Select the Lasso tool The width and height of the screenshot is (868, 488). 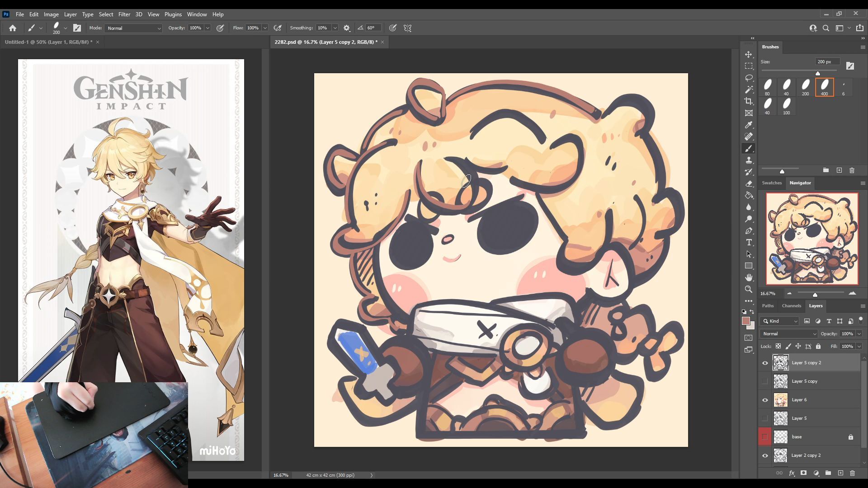click(749, 78)
